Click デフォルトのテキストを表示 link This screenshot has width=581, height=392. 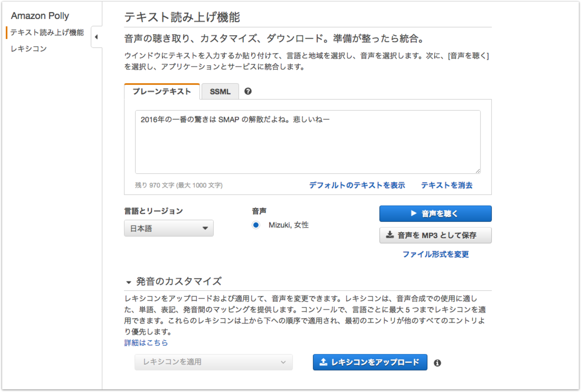point(358,185)
